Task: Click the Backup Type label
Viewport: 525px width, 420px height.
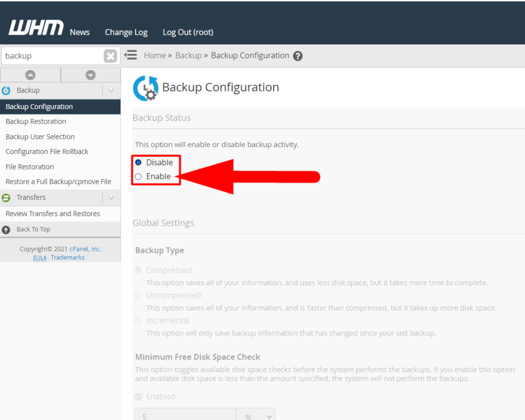Action: (x=160, y=250)
